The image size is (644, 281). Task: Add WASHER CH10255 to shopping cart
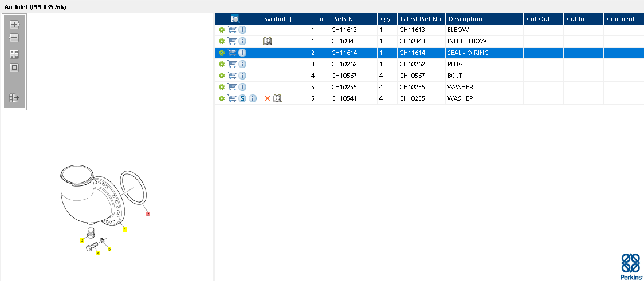pos(232,87)
